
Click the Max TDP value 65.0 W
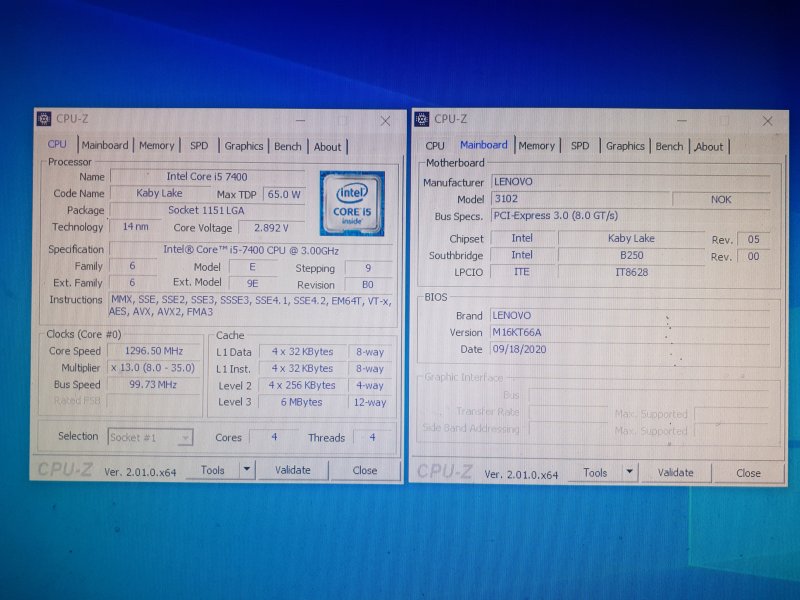pyautogui.click(x=284, y=194)
